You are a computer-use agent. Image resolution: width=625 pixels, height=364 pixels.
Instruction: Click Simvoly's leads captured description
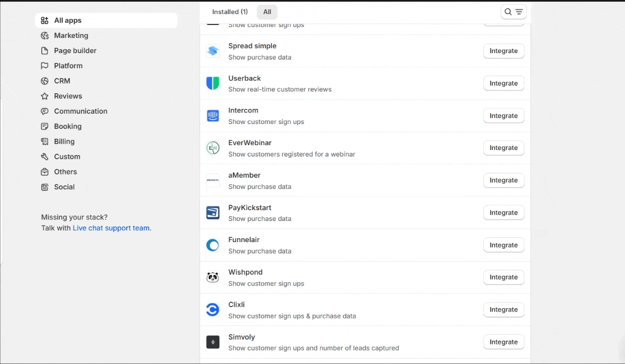(x=314, y=348)
